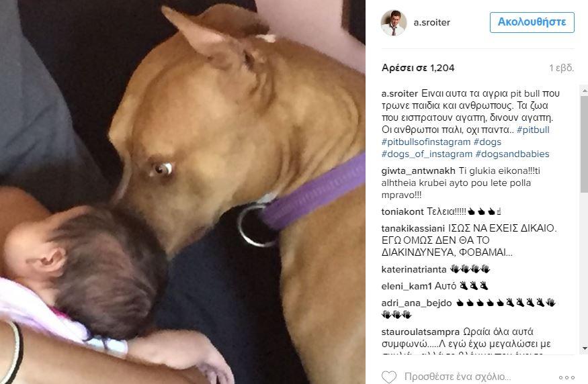Click the Ακολουθήστε follow button
The image size is (588, 384).
532,22
